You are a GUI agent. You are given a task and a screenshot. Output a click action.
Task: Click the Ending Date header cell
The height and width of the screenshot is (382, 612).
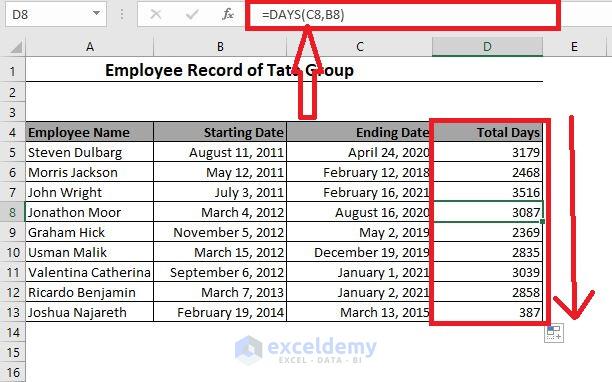click(x=359, y=132)
